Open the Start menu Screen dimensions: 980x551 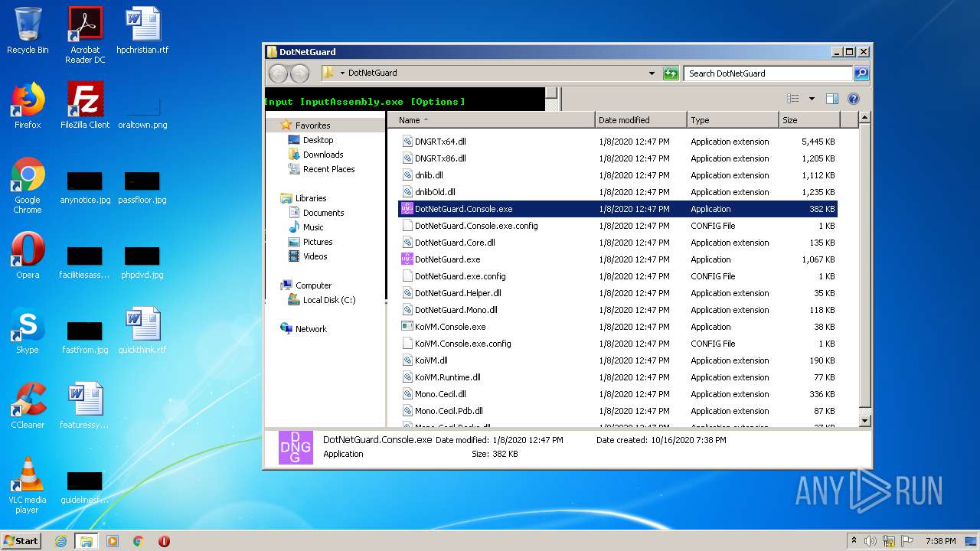pyautogui.click(x=21, y=541)
